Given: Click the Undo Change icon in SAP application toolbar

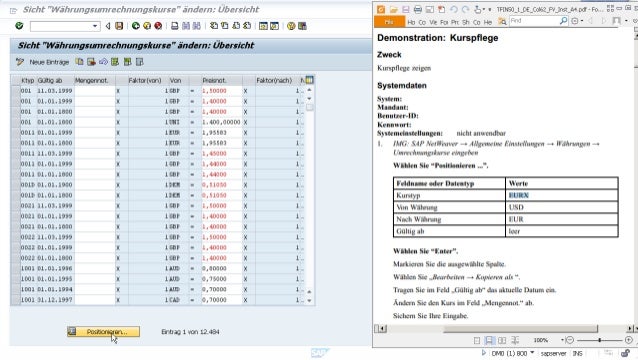Looking at the screenshot, I should (x=103, y=62).
